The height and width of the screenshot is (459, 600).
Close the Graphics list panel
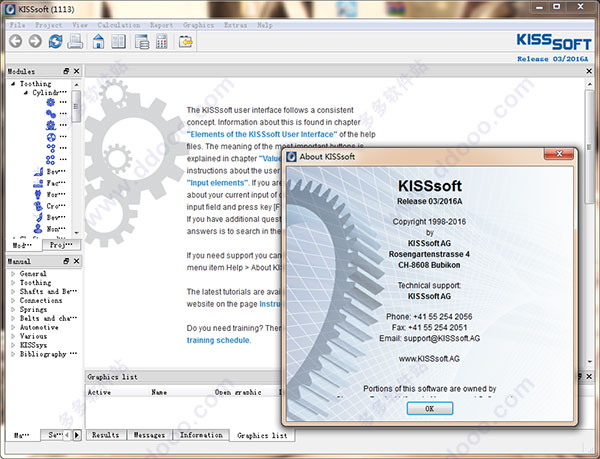point(589,376)
